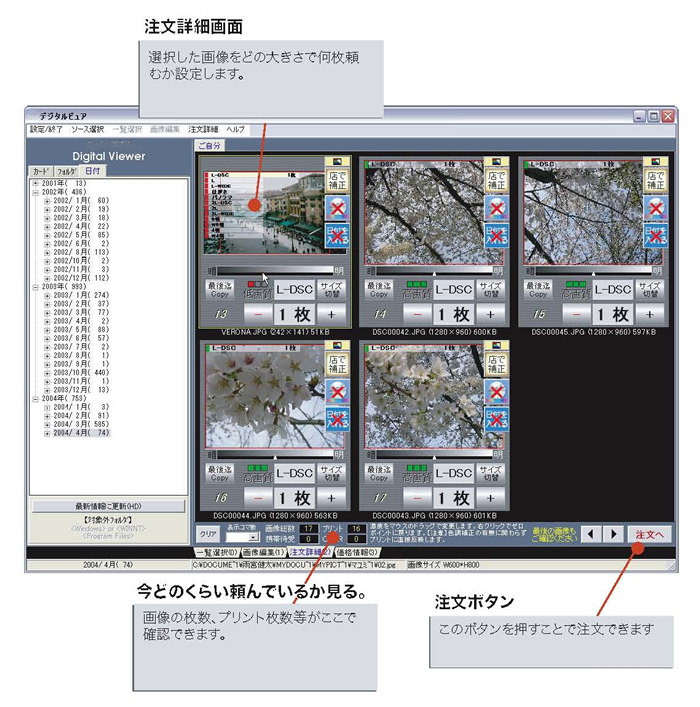
Task: Click the crossed-out CD icon for DSC00043.JPG
Action: [x=497, y=391]
